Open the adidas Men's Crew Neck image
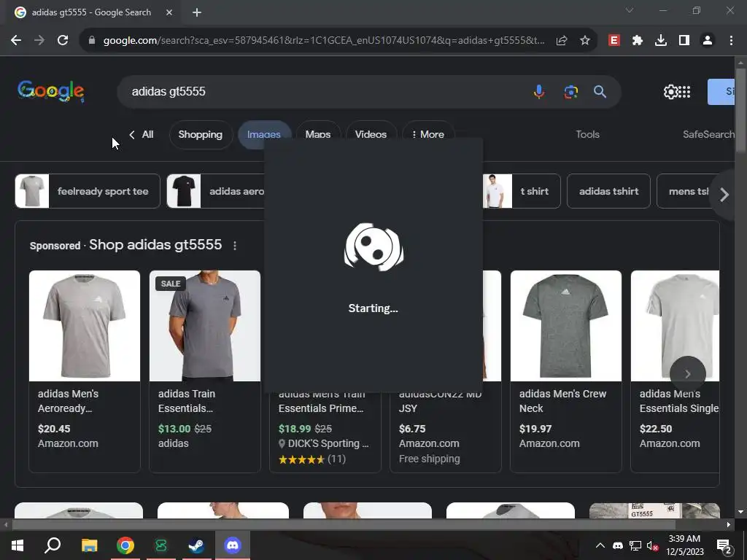 [x=565, y=326]
